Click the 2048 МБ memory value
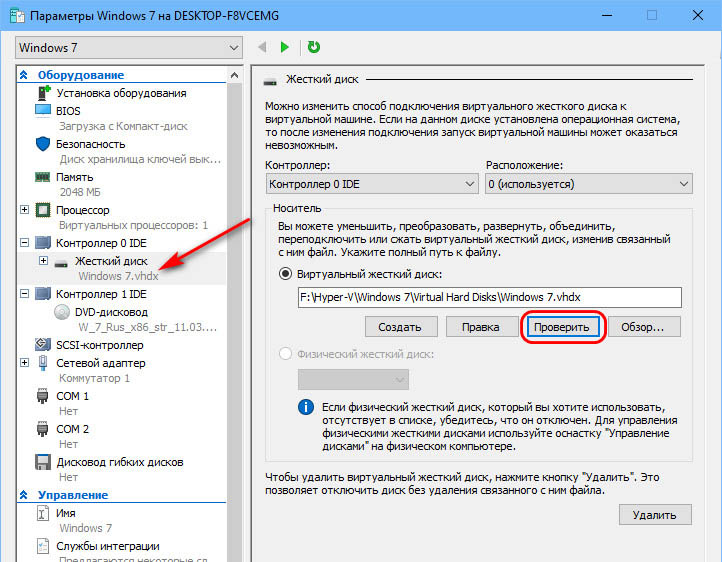The height and width of the screenshot is (562, 722). [x=80, y=192]
